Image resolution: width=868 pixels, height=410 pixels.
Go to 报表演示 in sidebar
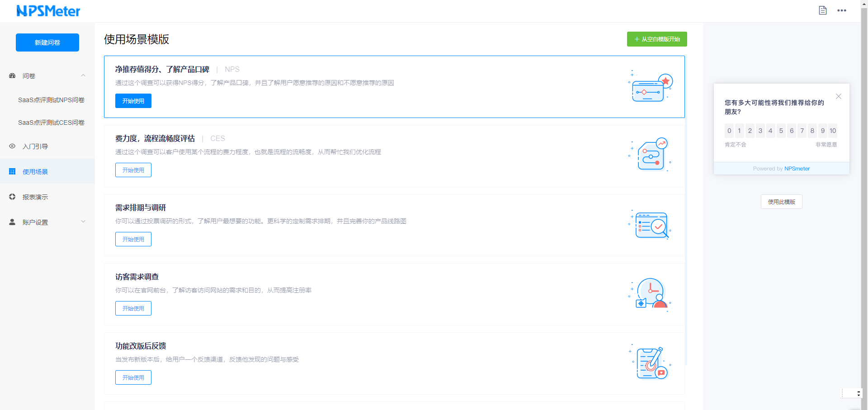pyautogui.click(x=35, y=197)
